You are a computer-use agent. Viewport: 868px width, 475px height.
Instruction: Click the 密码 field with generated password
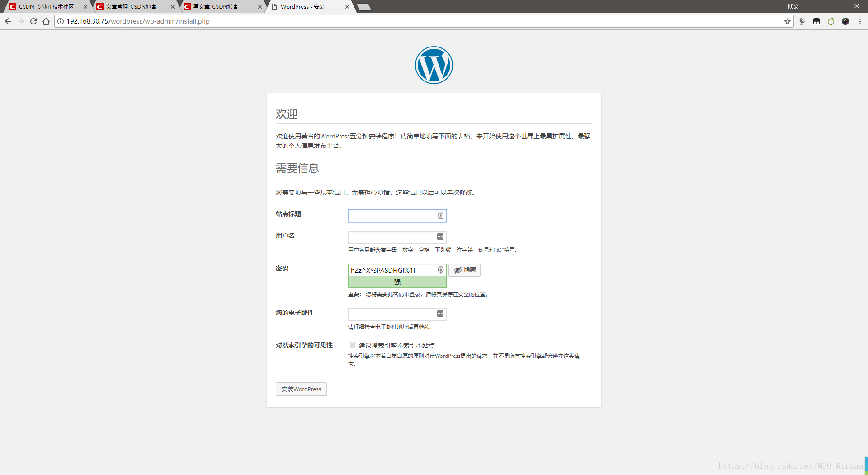click(397, 270)
